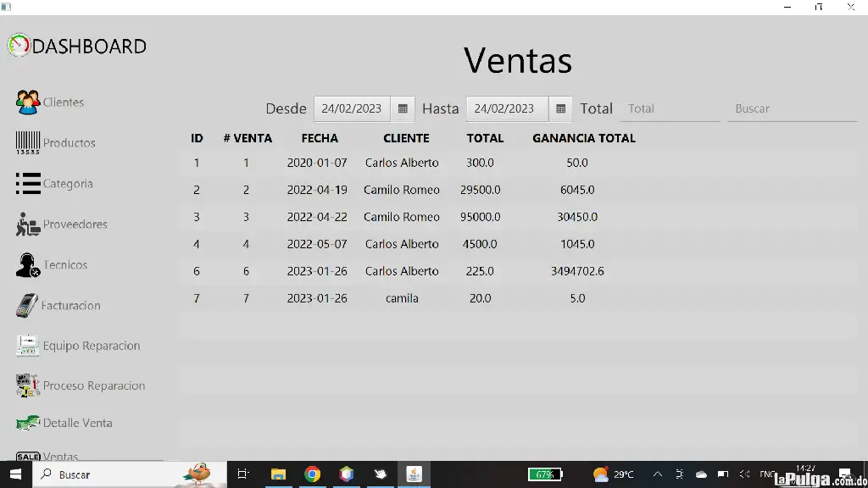
Task: Show hidden system tray icons
Action: (x=657, y=474)
